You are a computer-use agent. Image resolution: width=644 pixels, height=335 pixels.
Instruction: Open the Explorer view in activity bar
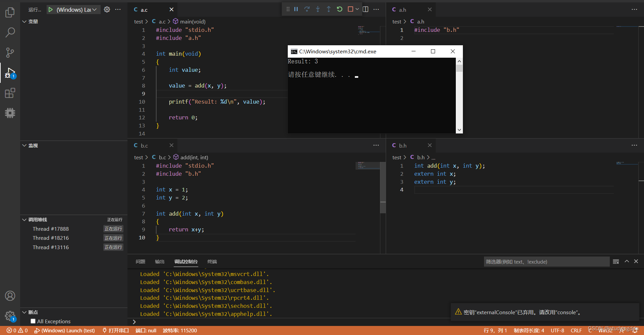pos(10,12)
